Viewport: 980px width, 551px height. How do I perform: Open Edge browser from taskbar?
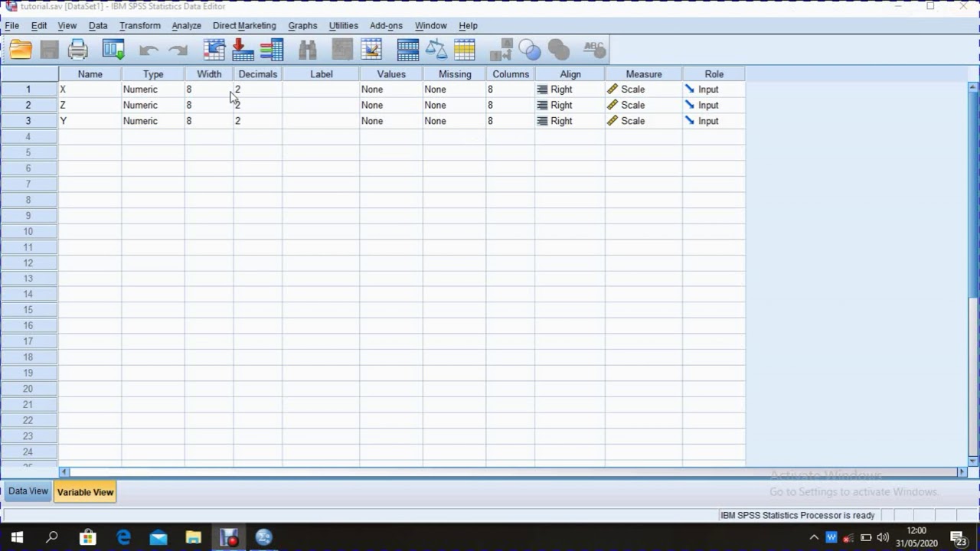(x=123, y=537)
